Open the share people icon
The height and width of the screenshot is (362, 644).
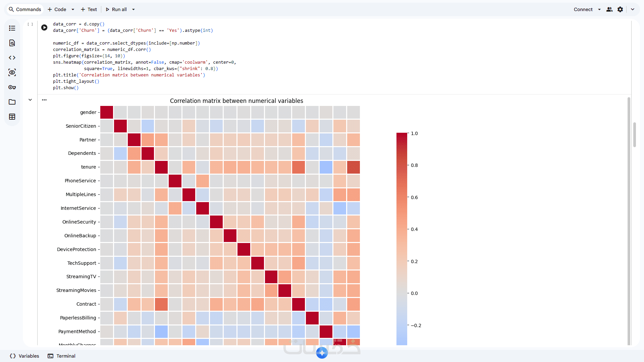609,9
